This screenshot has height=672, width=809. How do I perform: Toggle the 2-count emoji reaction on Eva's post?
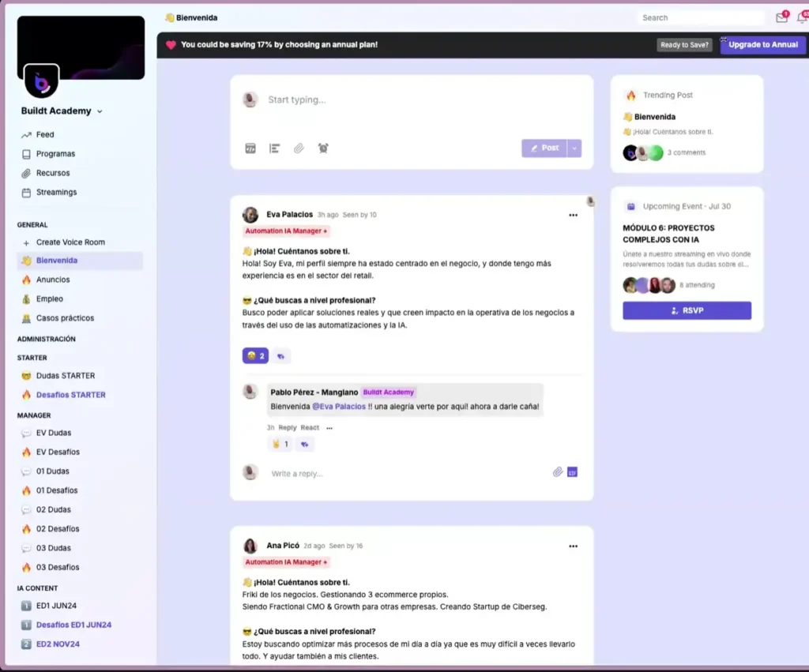(x=255, y=356)
